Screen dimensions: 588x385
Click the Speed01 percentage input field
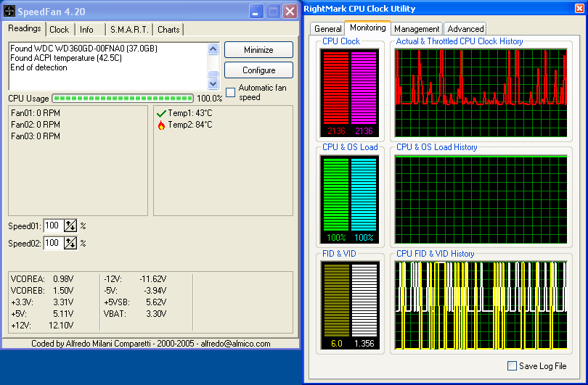click(54, 225)
